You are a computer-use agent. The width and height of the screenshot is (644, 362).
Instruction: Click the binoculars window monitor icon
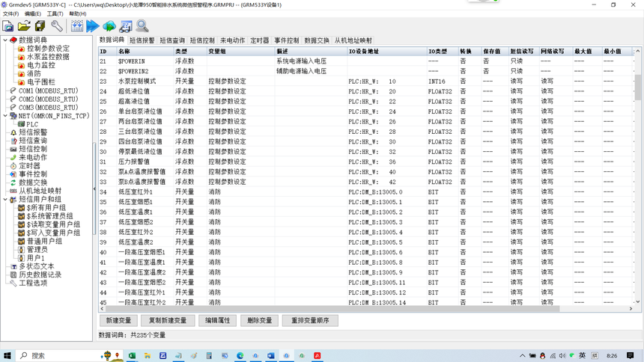click(126, 26)
